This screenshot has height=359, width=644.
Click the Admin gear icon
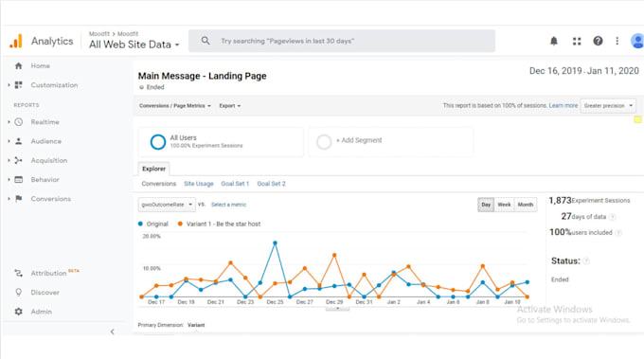pos(19,312)
